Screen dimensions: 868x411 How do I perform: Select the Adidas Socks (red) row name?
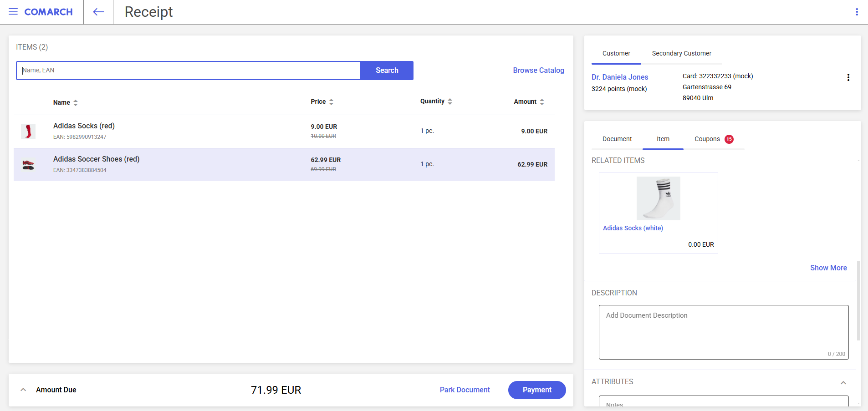[84, 126]
